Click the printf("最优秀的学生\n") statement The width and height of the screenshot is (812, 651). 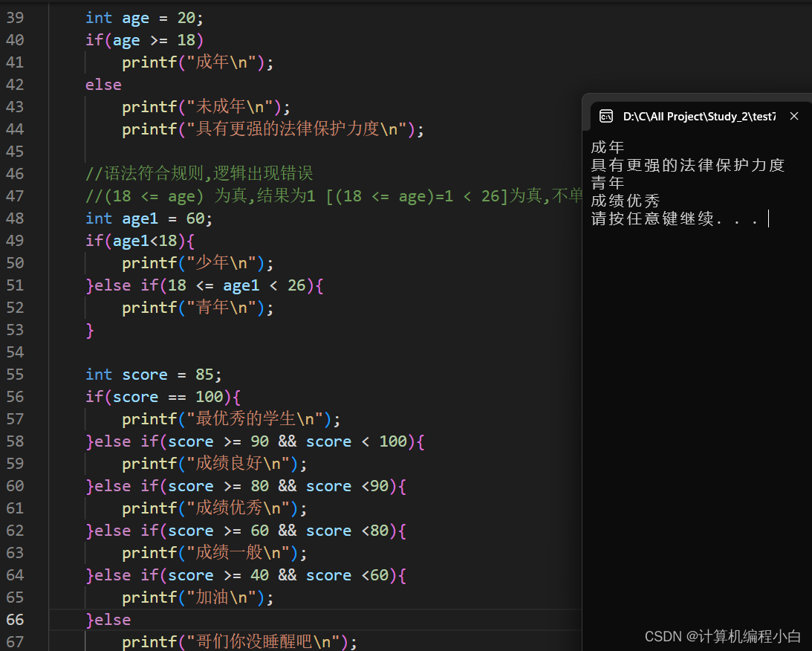tap(231, 419)
